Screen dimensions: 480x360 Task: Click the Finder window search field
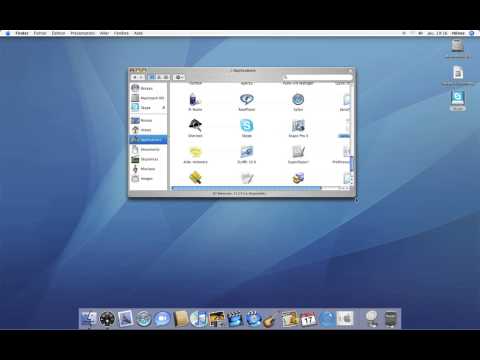click(317, 77)
